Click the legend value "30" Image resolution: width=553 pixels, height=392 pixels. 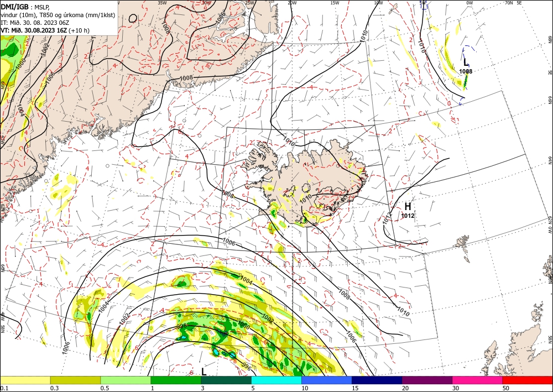[456, 388]
